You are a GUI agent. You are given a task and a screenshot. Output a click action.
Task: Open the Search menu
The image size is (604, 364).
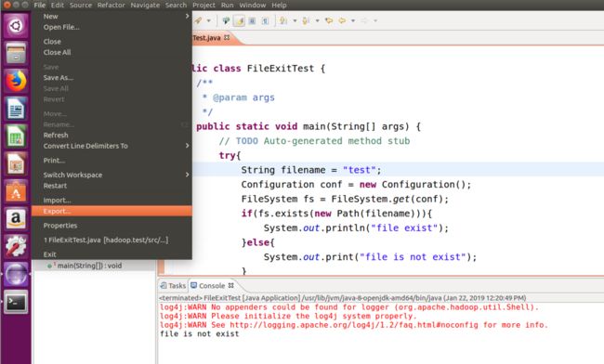click(176, 5)
